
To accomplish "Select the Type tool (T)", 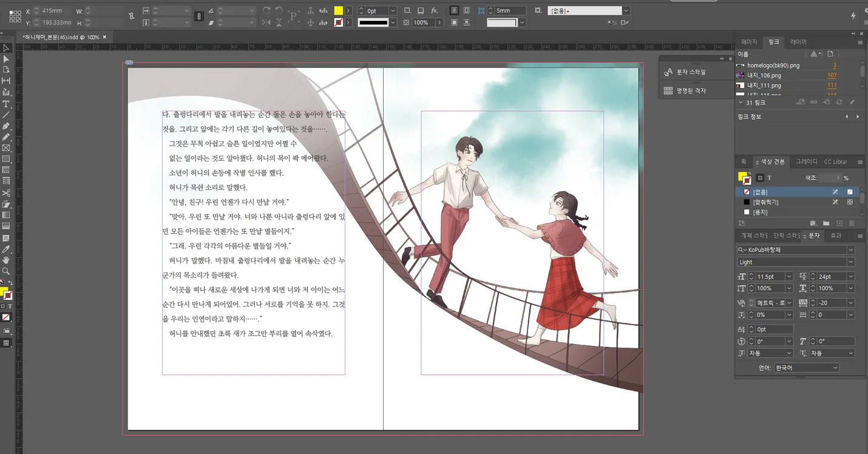I will (7, 104).
